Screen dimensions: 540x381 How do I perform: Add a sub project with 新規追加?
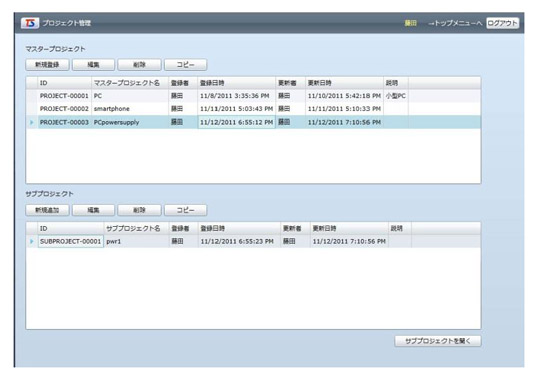tap(47, 210)
